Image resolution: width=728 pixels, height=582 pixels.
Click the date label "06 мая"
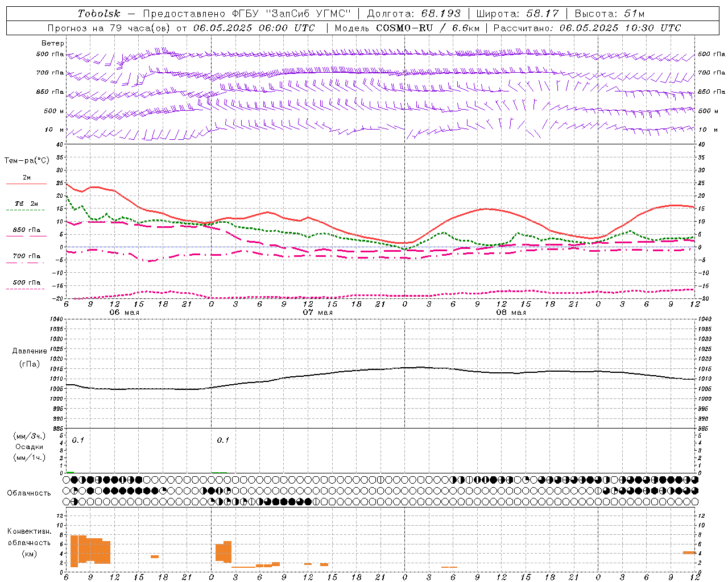[x=125, y=313]
